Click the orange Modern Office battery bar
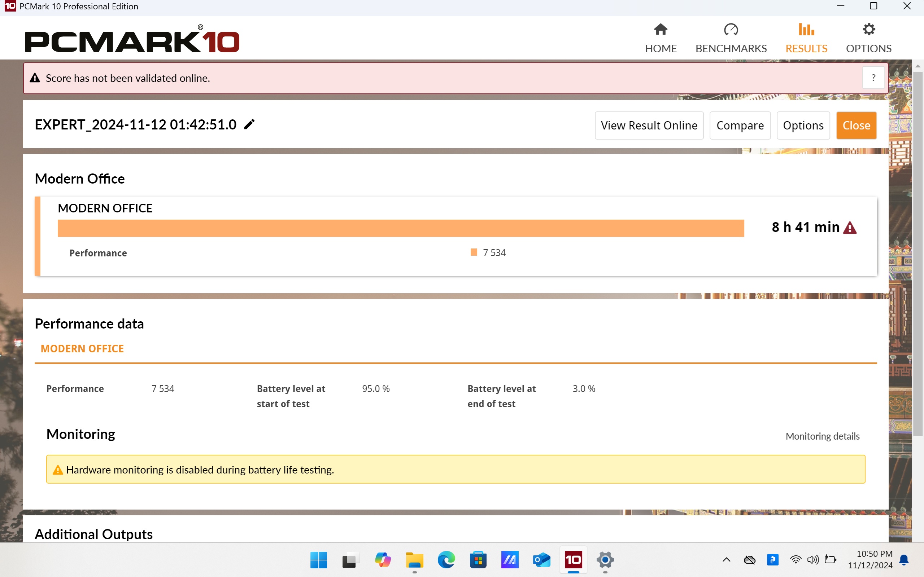Screen dimensions: 924x577 click(x=401, y=228)
